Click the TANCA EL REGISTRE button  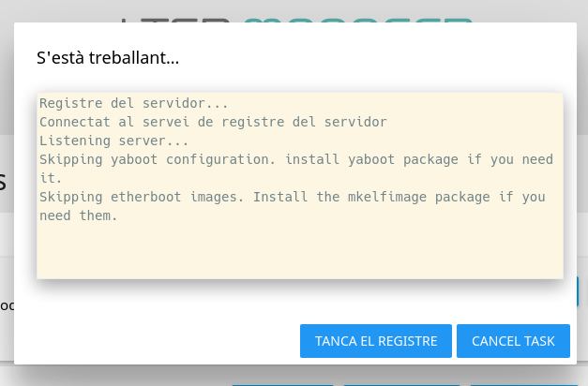point(375,341)
